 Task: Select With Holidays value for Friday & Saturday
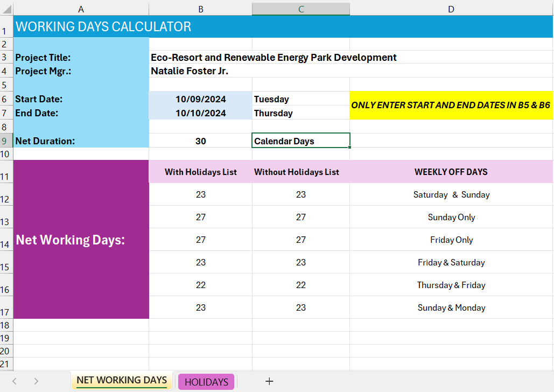tap(201, 262)
